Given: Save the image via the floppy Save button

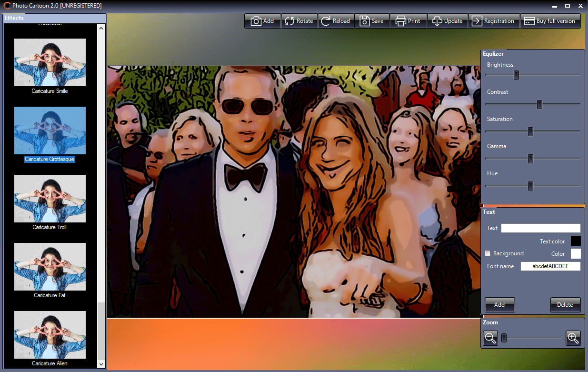Looking at the screenshot, I should pos(372,21).
